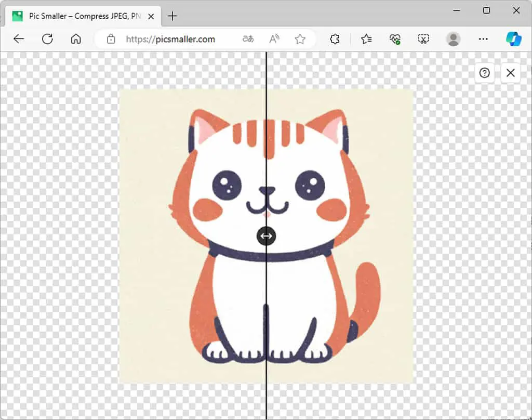532x420 pixels.
Task: Click the browser Back arrow
Action: pos(19,39)
